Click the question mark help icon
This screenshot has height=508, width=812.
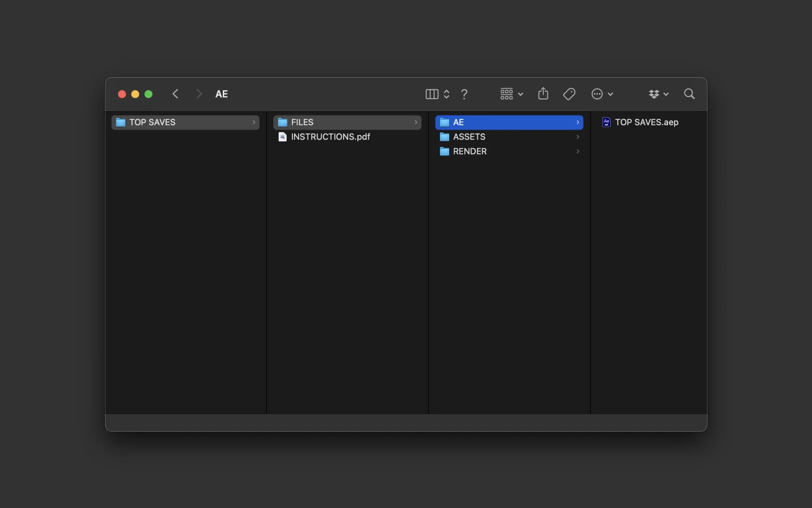coord(464,94)
